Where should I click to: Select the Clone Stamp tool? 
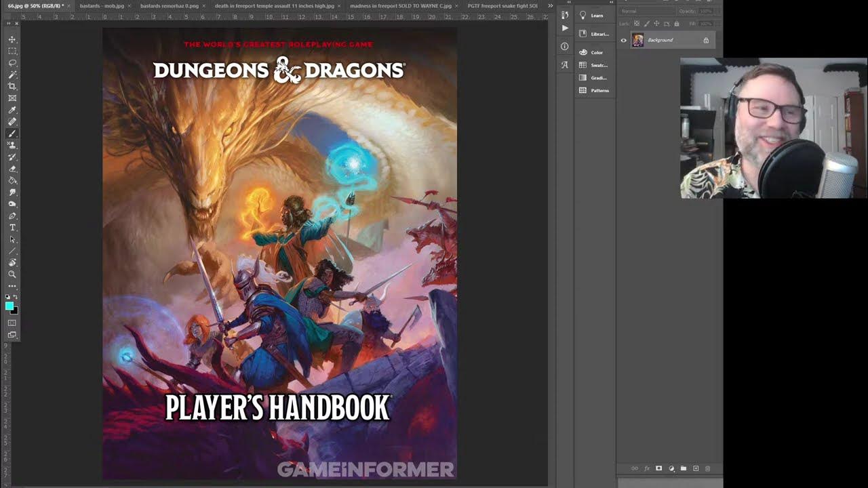coord(12,145)
